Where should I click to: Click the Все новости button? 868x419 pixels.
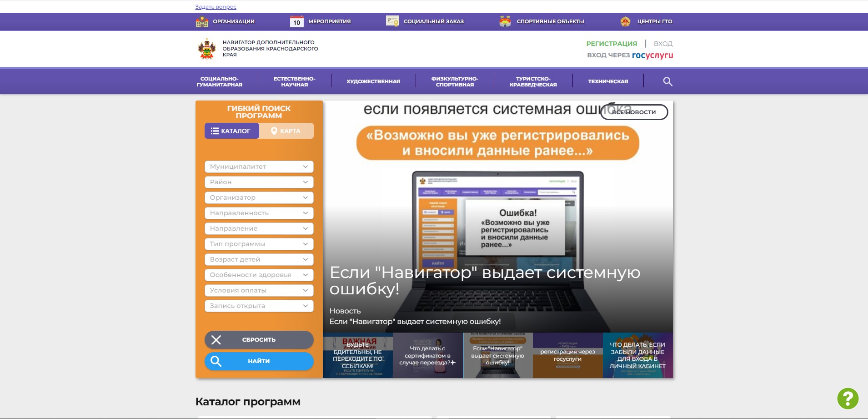(x=634, y=112)
